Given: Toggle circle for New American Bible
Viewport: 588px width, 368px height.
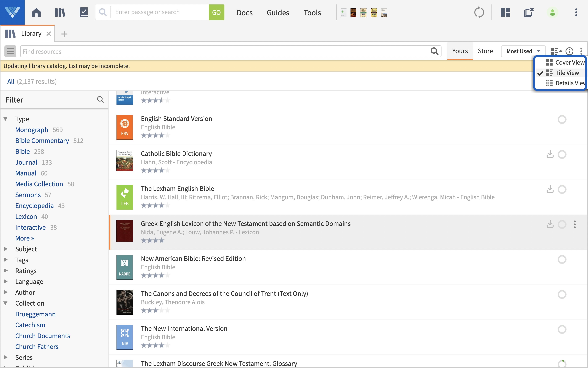Looking at the screenshot, I should click(x=562, y=259).
